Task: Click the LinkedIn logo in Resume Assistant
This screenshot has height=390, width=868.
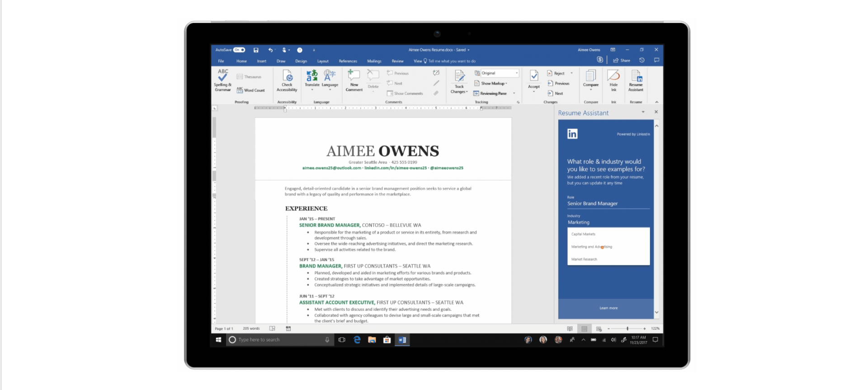Action: click(x=572, y=134)
